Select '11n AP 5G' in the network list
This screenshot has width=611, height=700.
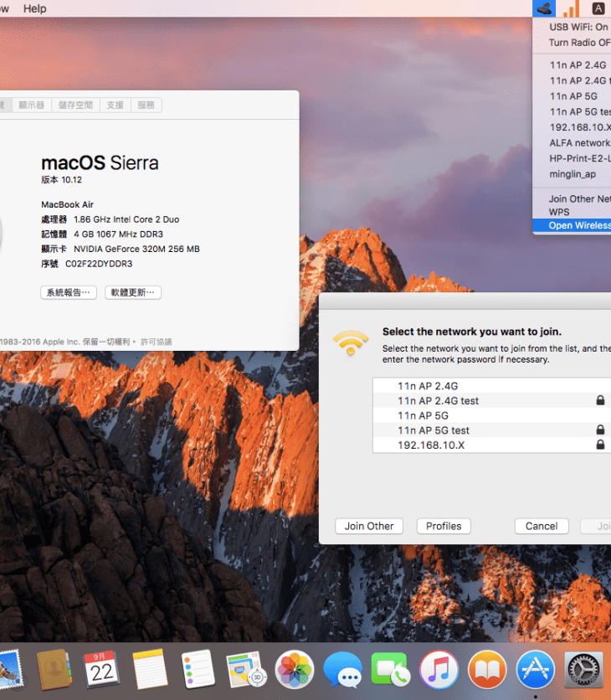[x=423, y=415]
